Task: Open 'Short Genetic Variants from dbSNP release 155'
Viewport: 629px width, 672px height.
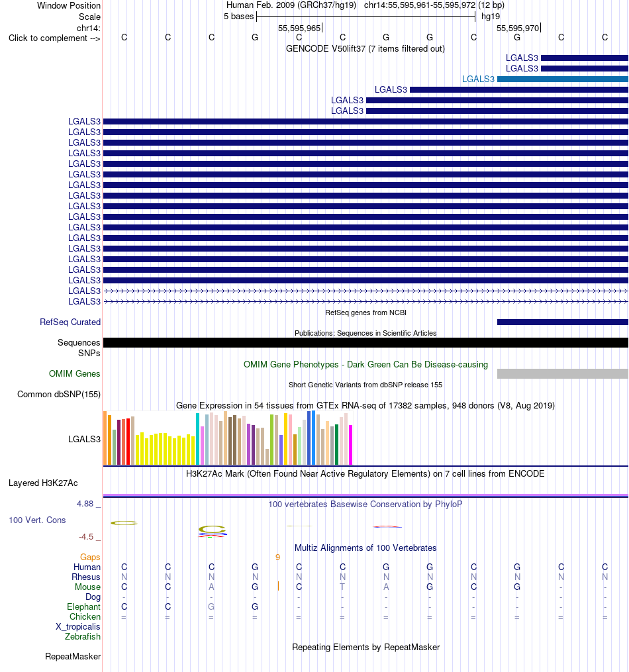Action: [365, 385]
